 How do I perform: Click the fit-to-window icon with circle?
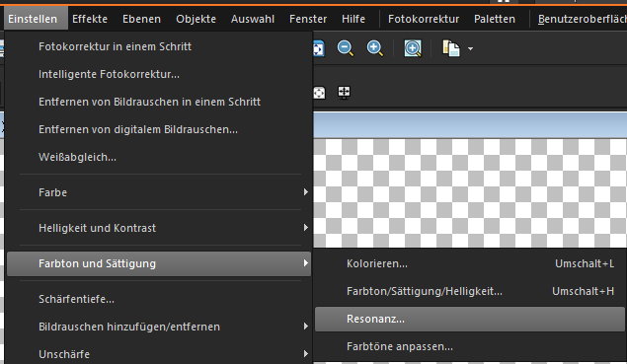(319, 93)
